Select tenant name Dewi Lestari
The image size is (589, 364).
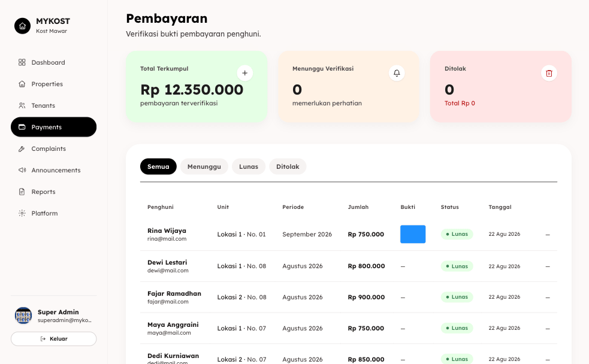pyautogui.click(x=167, y=262)
